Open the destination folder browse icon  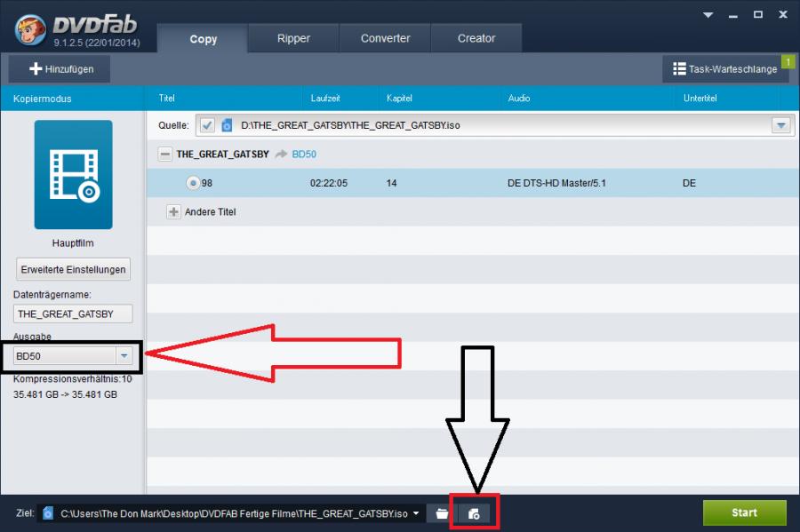pyautogui.click(x=442, y=513)
